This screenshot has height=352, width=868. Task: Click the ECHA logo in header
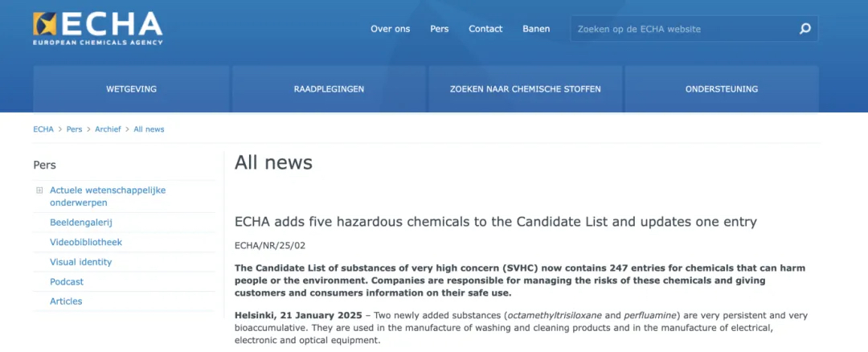pyautogui.click(x=97, y=28)
